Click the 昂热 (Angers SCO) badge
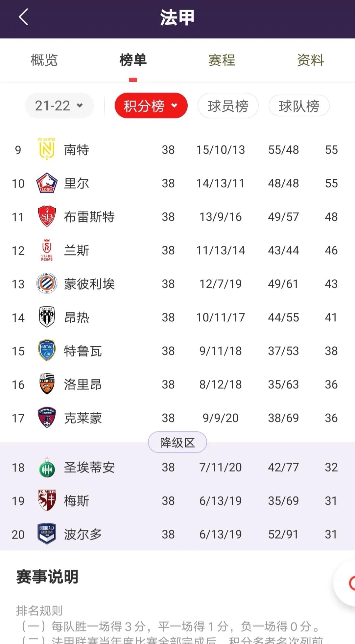 pos(46,317)
